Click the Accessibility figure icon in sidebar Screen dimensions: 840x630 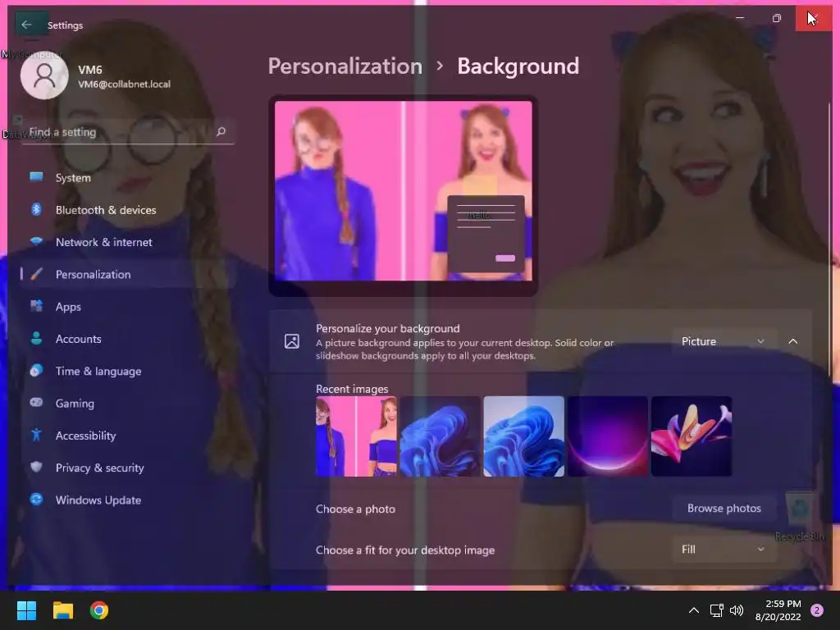click(36, 435)
